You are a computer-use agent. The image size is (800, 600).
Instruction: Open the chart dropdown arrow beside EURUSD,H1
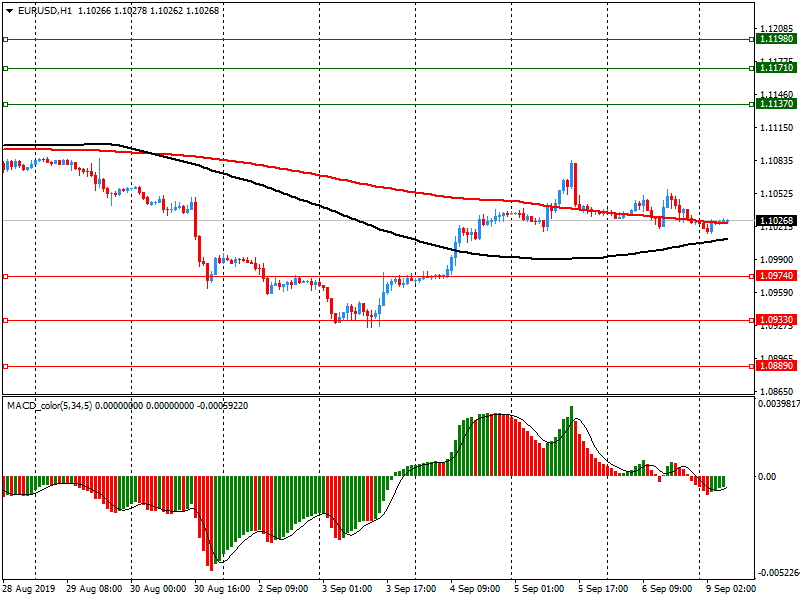pos(10,11)
